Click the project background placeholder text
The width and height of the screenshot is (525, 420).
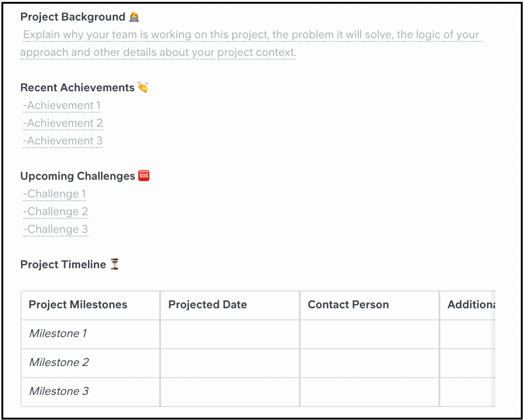point(251,44)
